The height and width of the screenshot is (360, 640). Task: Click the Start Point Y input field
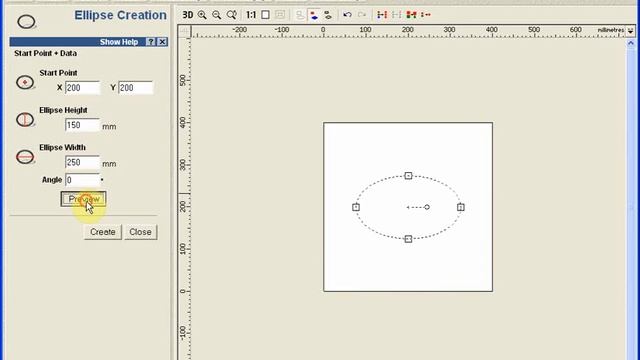pos(136,88)
